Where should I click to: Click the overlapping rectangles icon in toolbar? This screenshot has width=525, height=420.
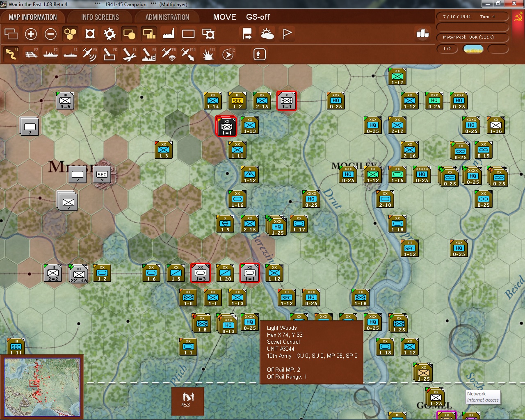[11, 34]
